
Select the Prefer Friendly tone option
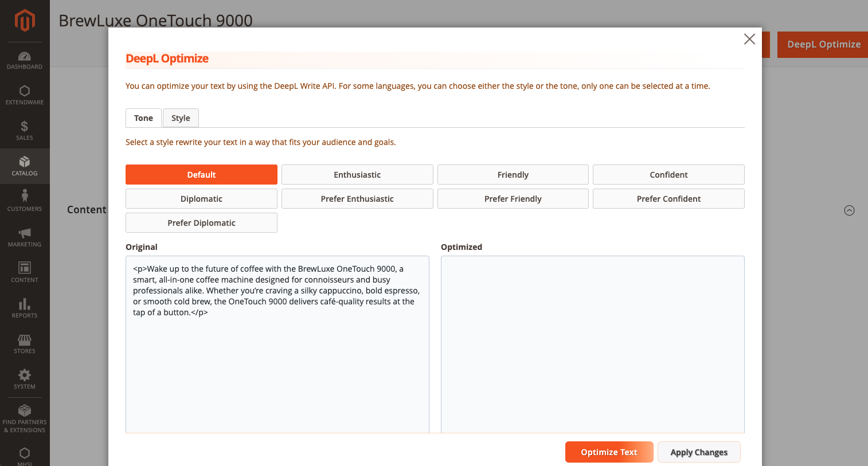coord(513,199)
